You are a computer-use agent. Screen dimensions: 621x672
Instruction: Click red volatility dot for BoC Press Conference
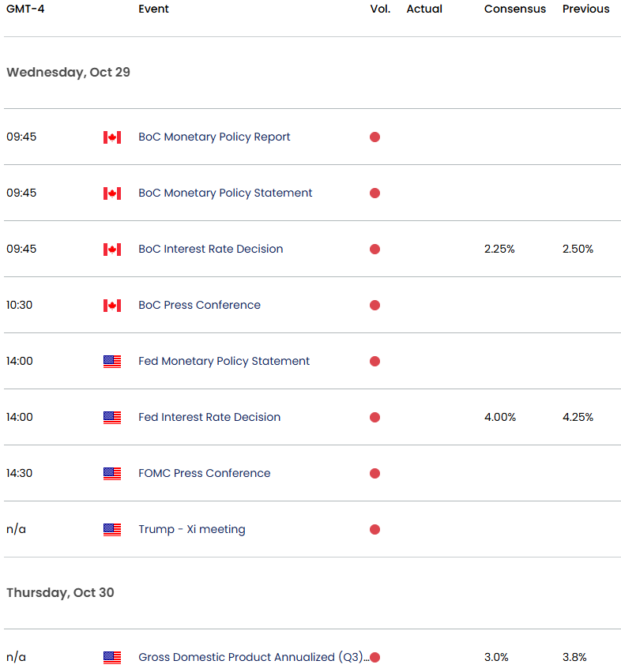point(374,306)
